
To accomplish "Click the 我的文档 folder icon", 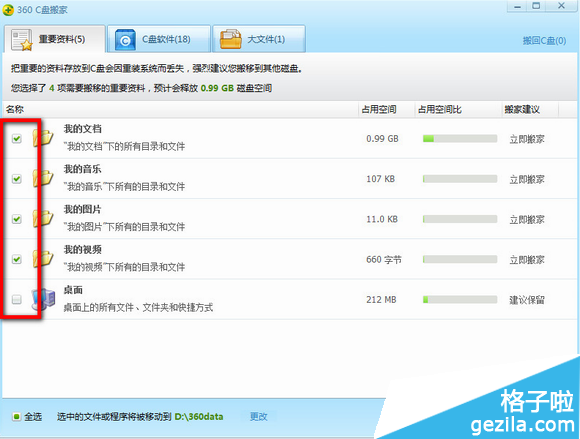I will point(43,138).
